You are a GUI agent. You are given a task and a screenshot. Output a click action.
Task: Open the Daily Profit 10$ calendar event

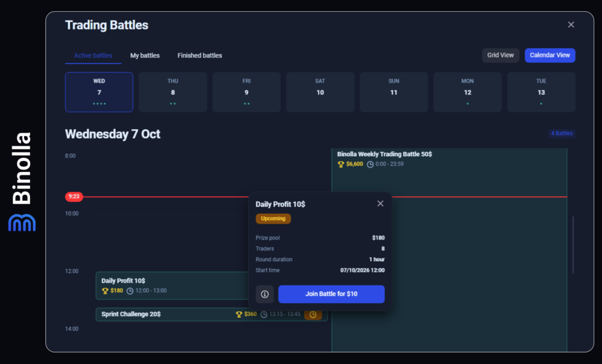[x=172, y=286]
